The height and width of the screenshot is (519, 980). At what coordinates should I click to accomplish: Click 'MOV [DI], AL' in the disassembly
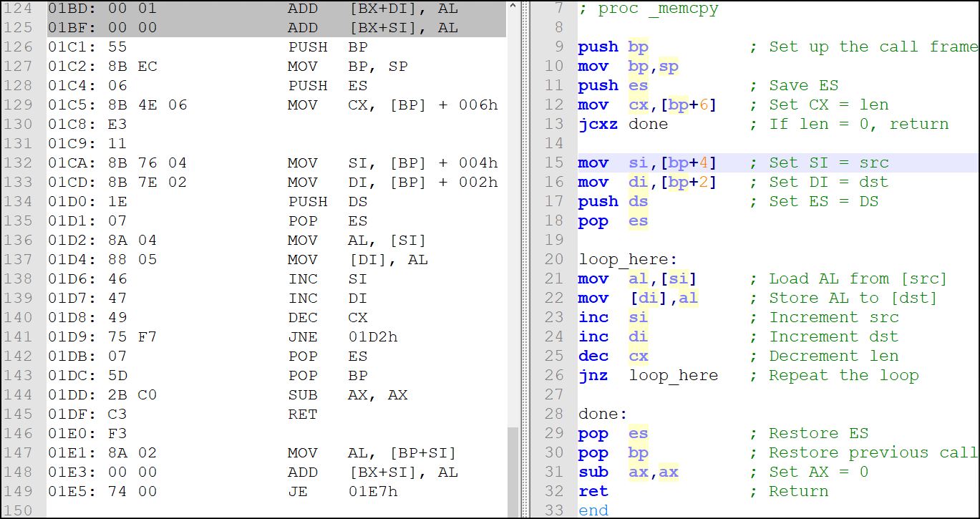[x=357, y=261]
